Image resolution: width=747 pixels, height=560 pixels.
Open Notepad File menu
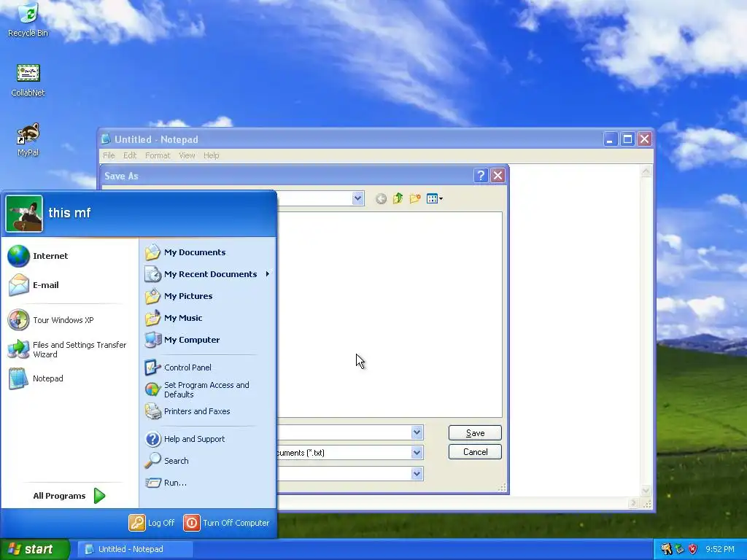tap(109, 155)
